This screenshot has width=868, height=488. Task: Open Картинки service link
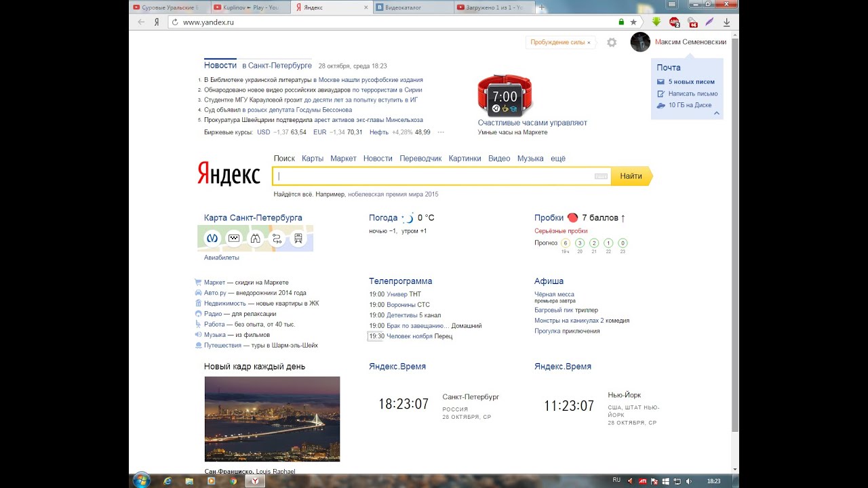pos(465,159)
